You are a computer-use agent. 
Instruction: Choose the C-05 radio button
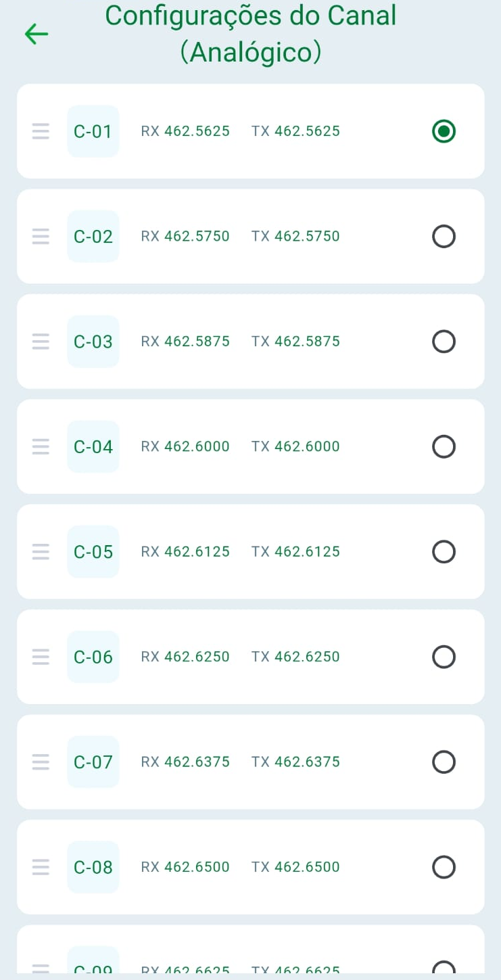(x=444, y=552)
